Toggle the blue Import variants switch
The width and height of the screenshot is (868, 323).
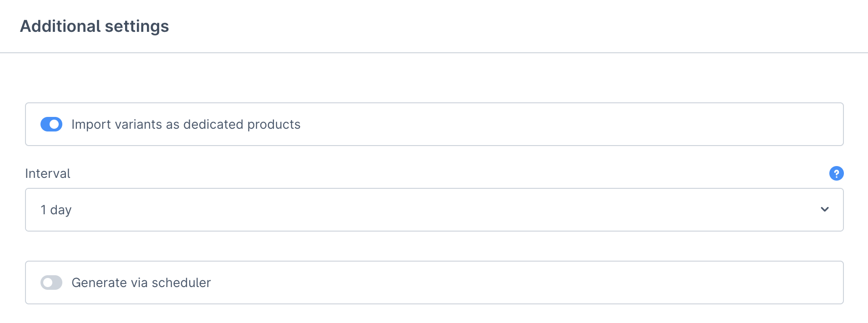coord(51,124)
